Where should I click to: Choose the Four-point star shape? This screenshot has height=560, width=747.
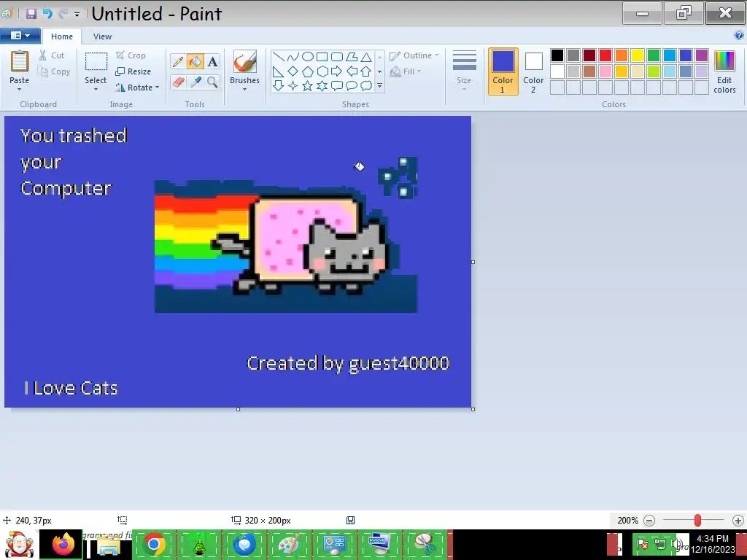click(x=293, y=86)
